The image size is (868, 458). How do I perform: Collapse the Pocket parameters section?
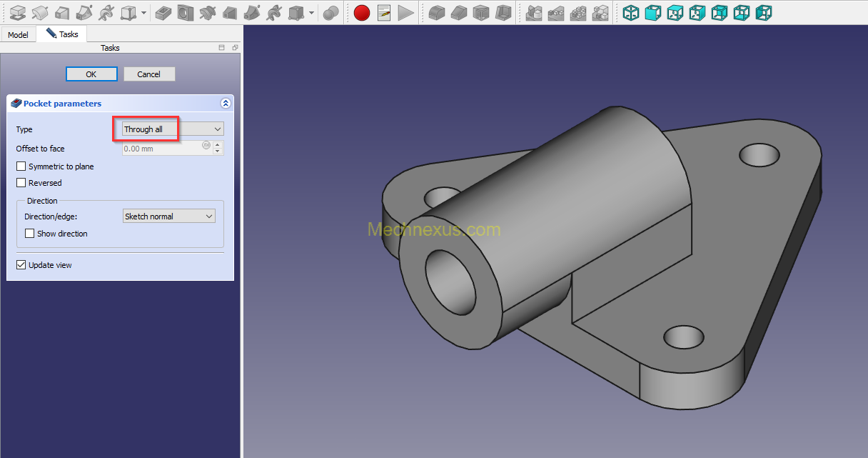point(226,104)
